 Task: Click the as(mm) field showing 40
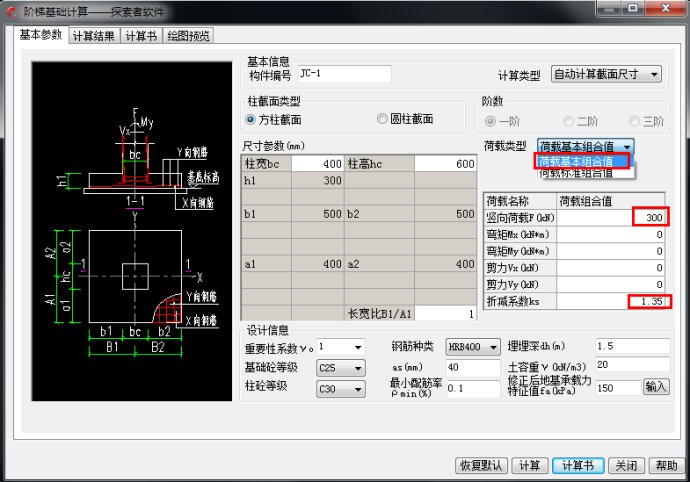(473, 367)
